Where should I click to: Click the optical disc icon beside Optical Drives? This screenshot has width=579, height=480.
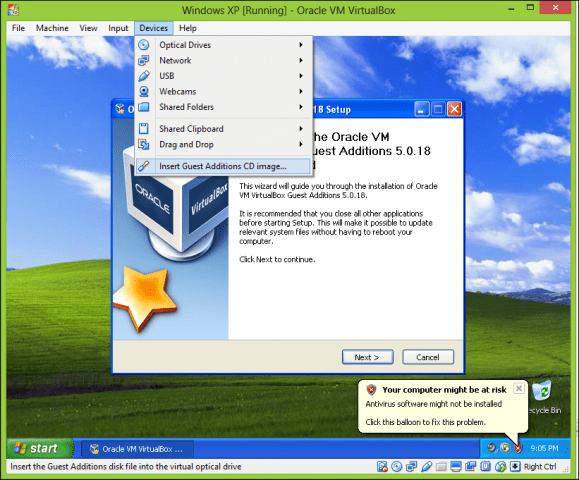coord(144,45)
